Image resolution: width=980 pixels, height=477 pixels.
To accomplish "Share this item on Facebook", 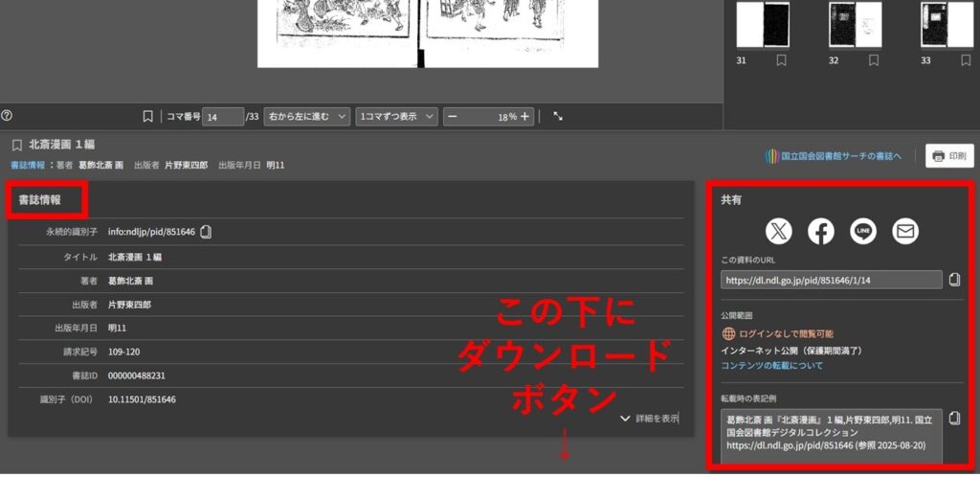I will coord(821,231).
